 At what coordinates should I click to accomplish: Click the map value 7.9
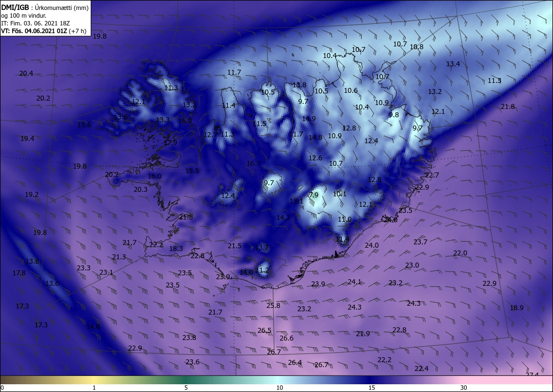tap(314, 195)
